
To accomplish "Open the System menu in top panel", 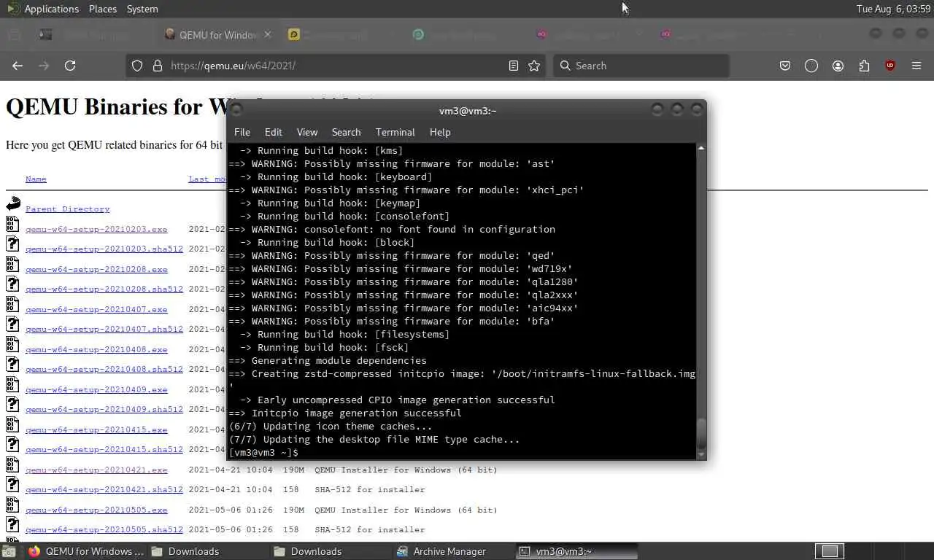I will pos(142,9).
